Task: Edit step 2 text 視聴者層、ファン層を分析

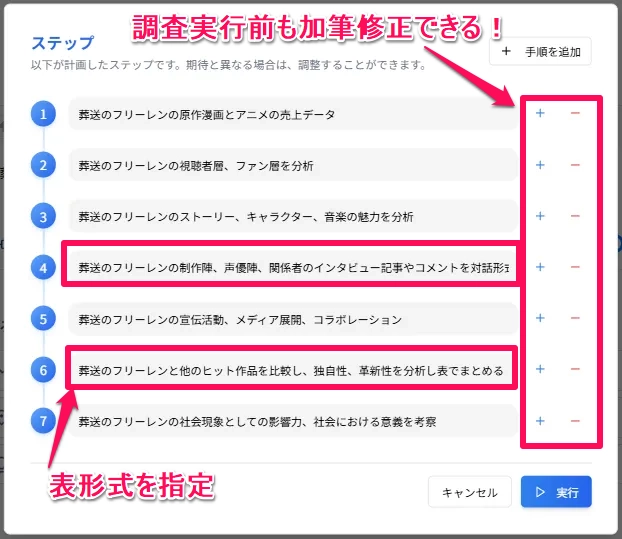Action: 293,165
